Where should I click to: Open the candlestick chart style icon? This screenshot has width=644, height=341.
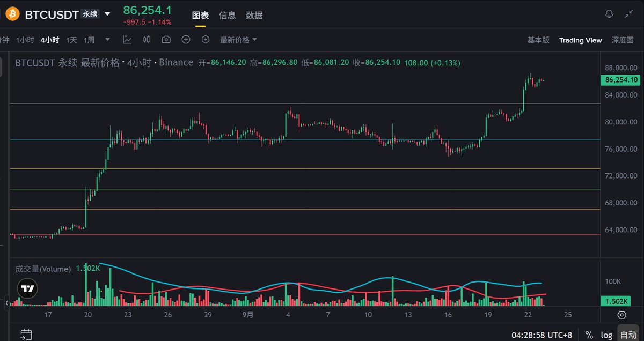pos(147,40)
